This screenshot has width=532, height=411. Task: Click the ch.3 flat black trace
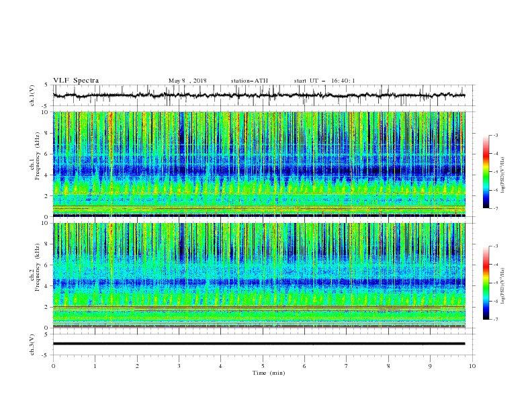(x=259, y=344)
